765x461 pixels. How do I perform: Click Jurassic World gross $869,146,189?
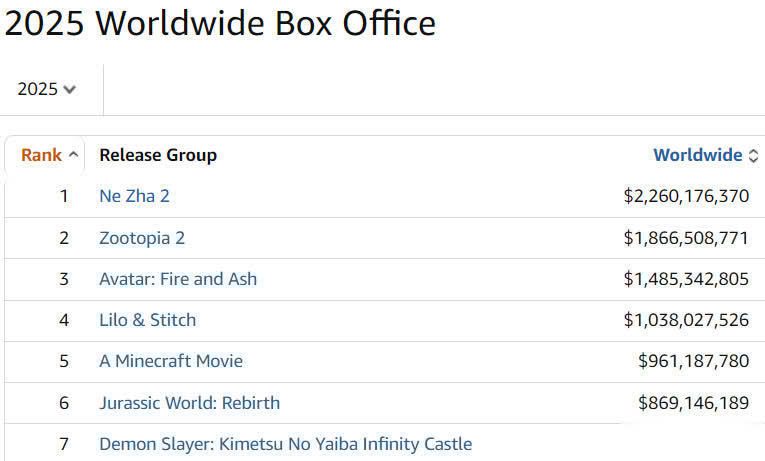pyautogui.click(x=693, y=403)
